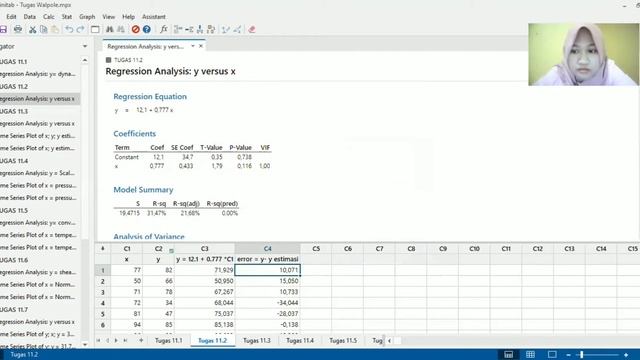Image resolution: width=640 pixels, height=360 pixels.
Task: Click the zoom in plus icon
Action: coord(626,355)
